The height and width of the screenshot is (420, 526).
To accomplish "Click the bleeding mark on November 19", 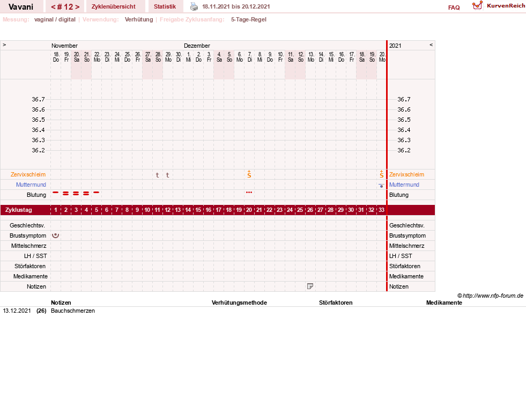I will (66, 193).
